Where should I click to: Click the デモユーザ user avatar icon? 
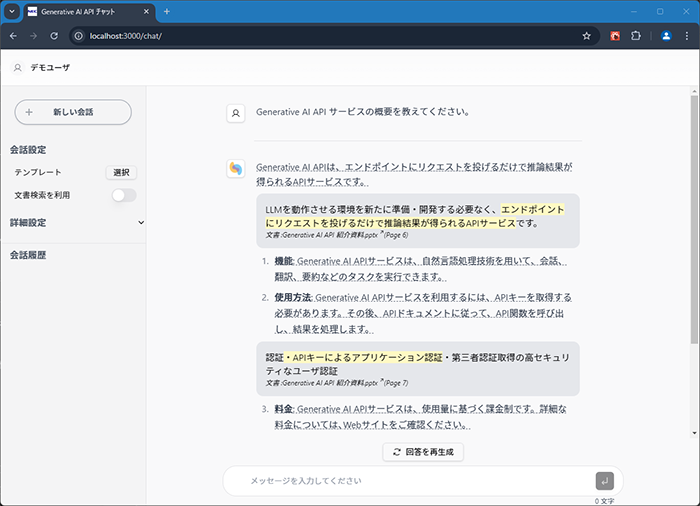click(17, 67)
